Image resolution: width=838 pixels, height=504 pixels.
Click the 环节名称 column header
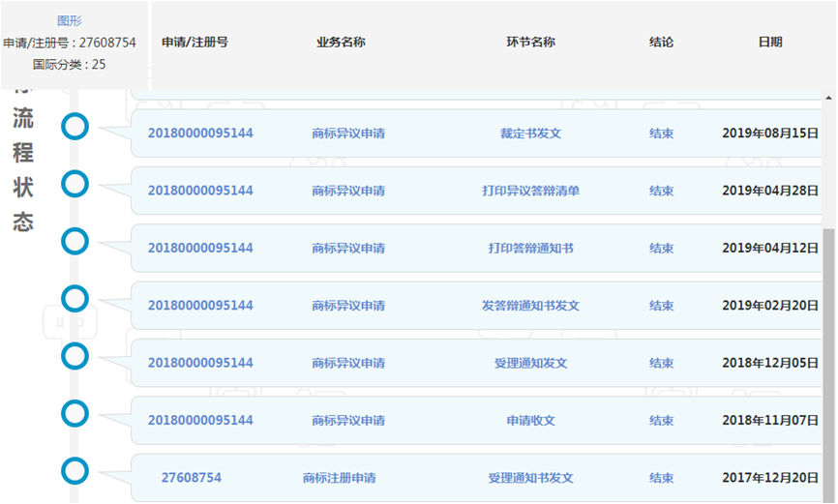point(530,43)
